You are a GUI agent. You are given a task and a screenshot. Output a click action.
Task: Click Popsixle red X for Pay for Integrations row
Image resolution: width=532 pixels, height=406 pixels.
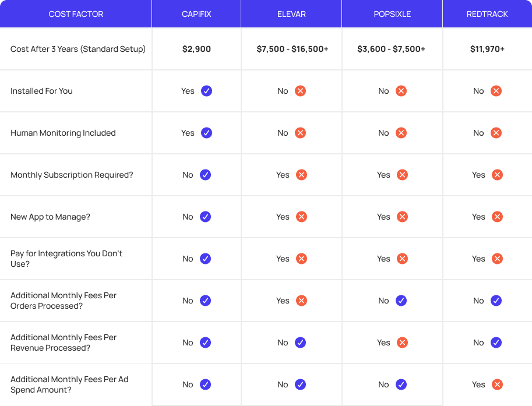click(403, 259)
